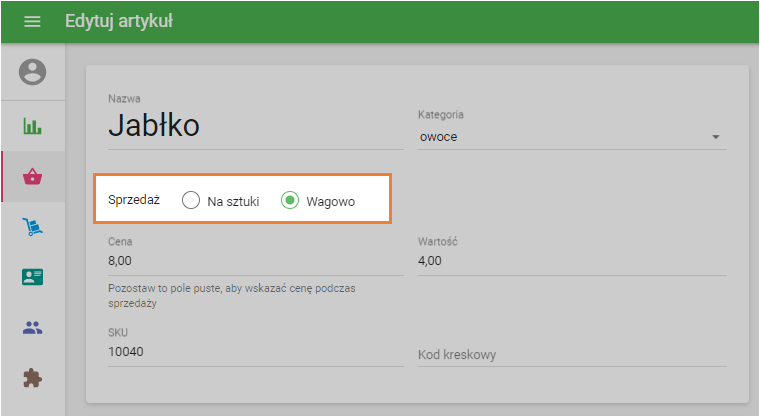Viewport: 760px width, 417px height.
Task: Click the Wartość field showing 4,00
Action: [x=572, y=261]
